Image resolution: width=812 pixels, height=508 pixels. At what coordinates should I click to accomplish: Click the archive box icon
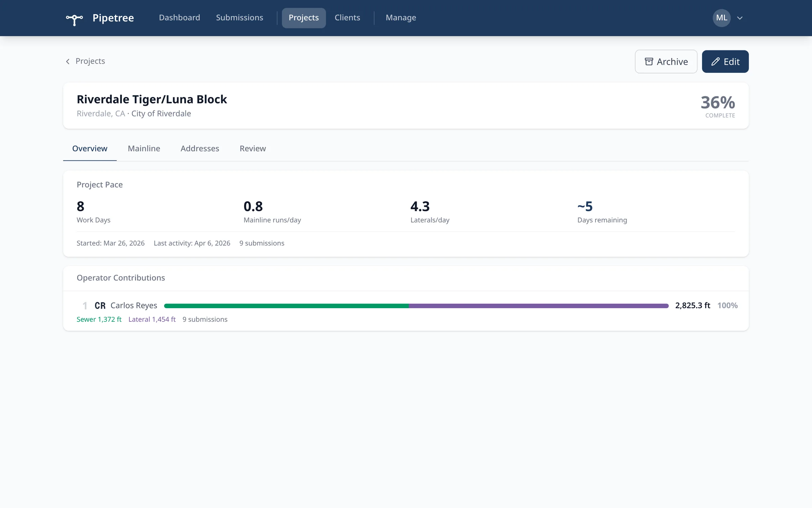[649, 62]
